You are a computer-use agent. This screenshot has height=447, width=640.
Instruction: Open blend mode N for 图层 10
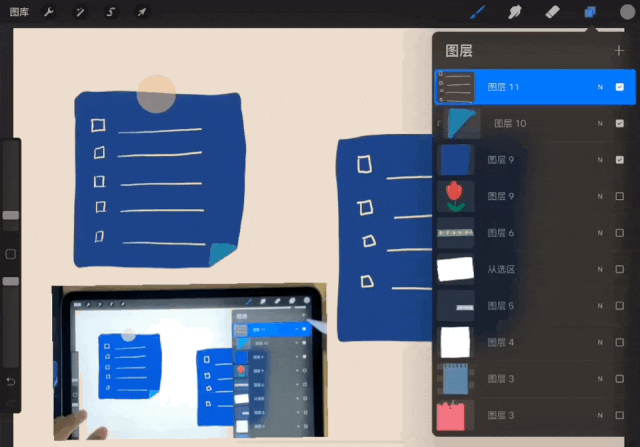(600, 123)
